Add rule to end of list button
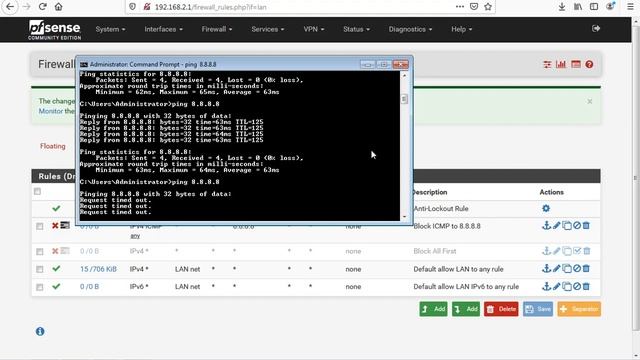The height and width of the screenshot is (360, 640). coord(466,309)
